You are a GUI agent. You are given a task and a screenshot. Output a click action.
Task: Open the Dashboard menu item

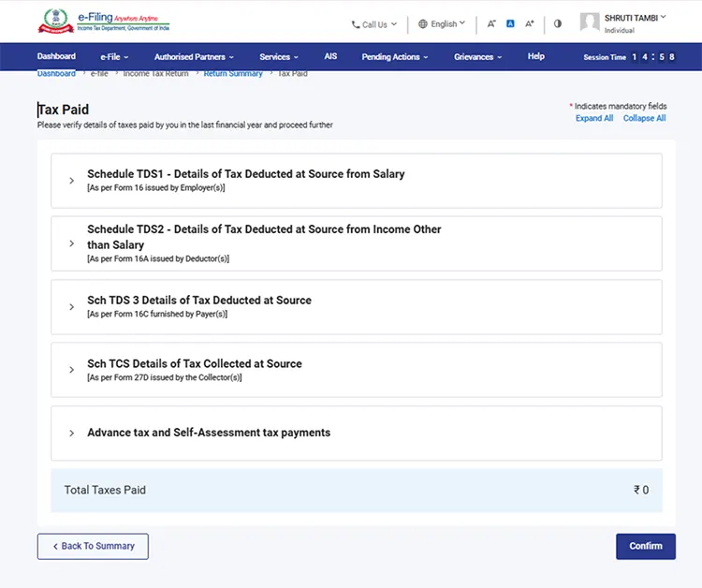56,56
